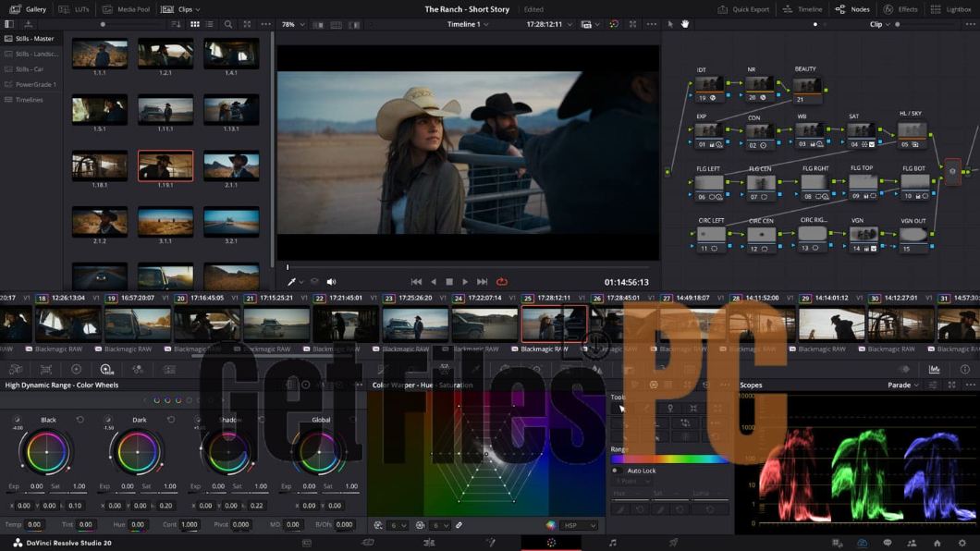Open the information palette icon
This screenshot has height=551, width=980.
coord(965,369)
